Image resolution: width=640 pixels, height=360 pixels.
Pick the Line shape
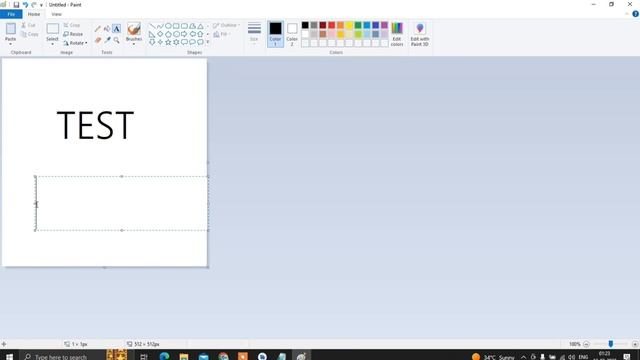[x=152, y=26]
